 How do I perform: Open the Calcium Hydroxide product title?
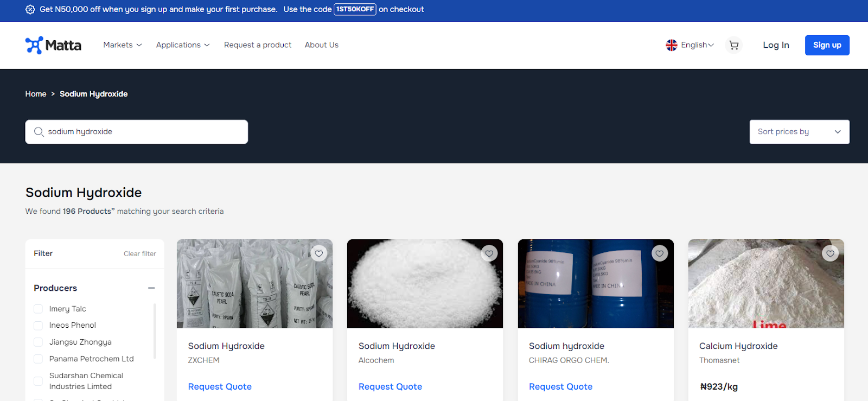pos(738,346)
